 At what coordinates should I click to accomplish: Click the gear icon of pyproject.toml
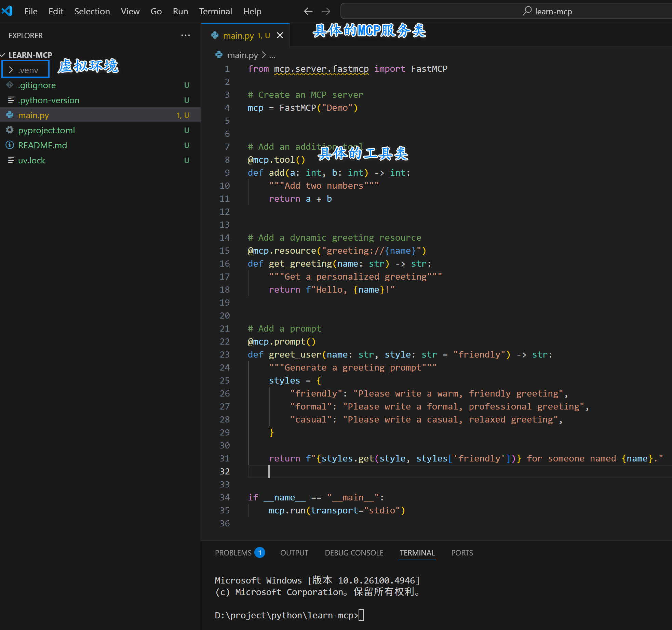(x=10, y=130)
